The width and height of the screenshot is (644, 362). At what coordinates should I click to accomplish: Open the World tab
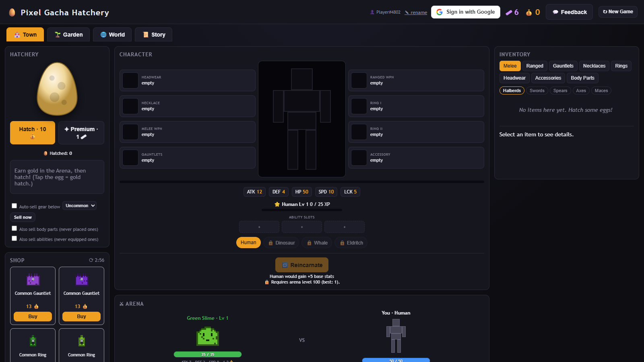[113, 35]
